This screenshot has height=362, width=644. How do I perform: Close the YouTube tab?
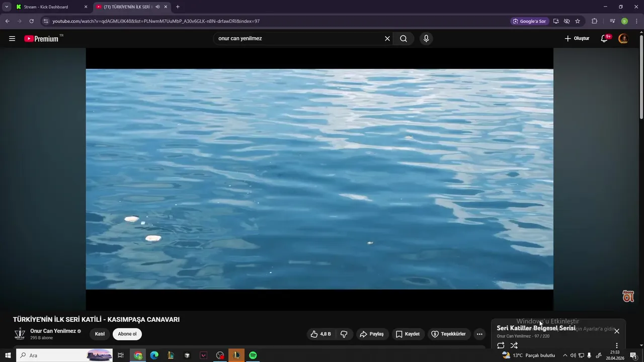[166, 7]
